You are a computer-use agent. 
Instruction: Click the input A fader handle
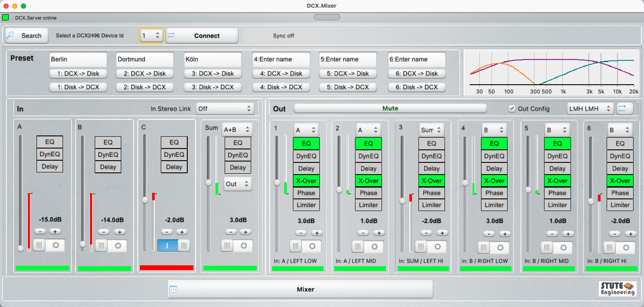click(20, 248)
